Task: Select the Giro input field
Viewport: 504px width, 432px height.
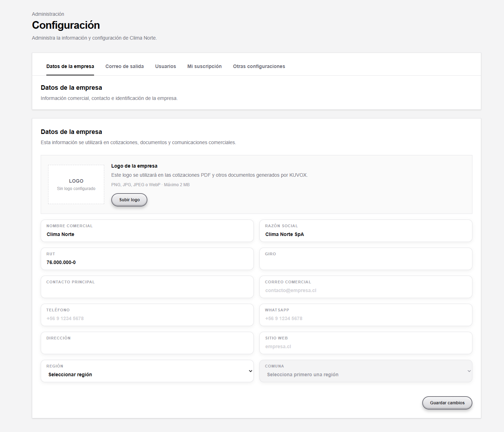Action: (x=366, y=259)
